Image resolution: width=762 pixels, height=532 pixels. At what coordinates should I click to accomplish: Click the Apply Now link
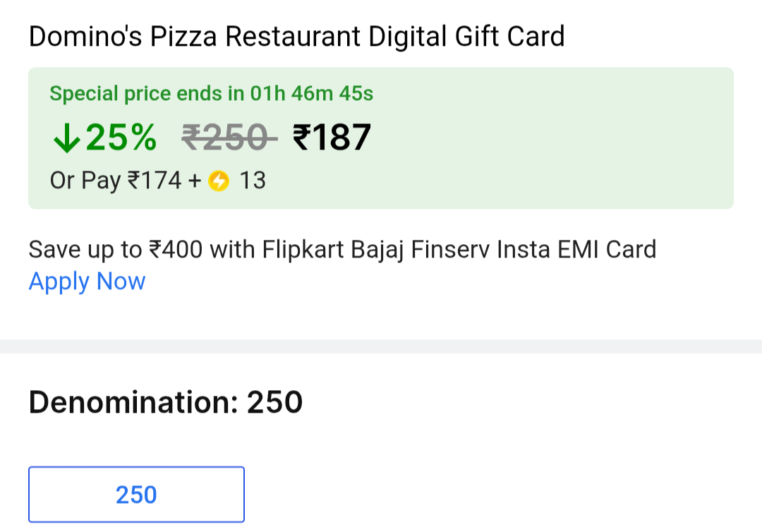click(87, 282)
